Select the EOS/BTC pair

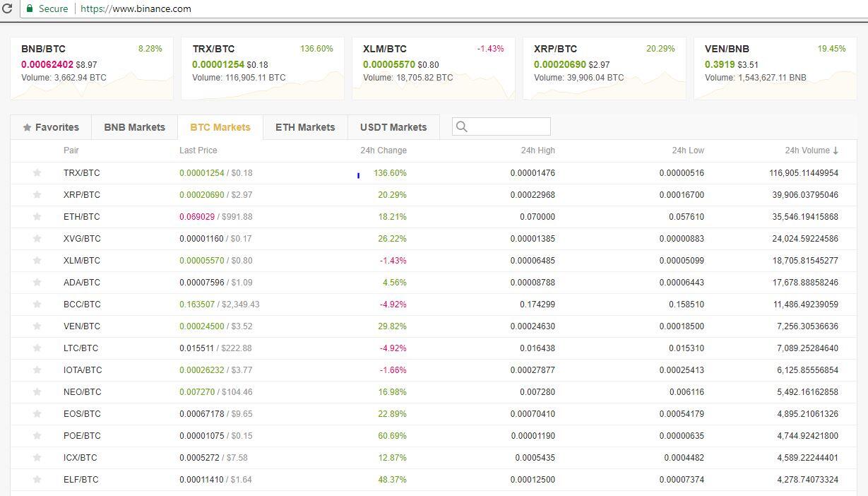[x=82, y=413]
